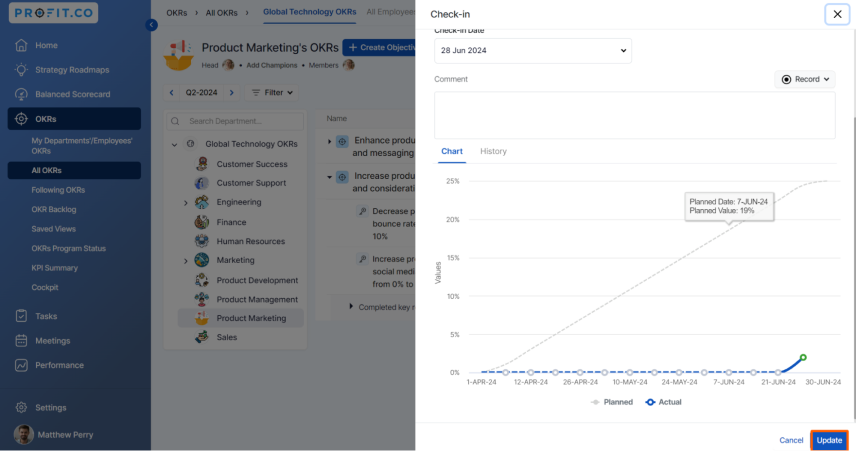Open My Departments'/Employees' OKRs menu
Screen dimensions: 856x451
click(82, 146)
